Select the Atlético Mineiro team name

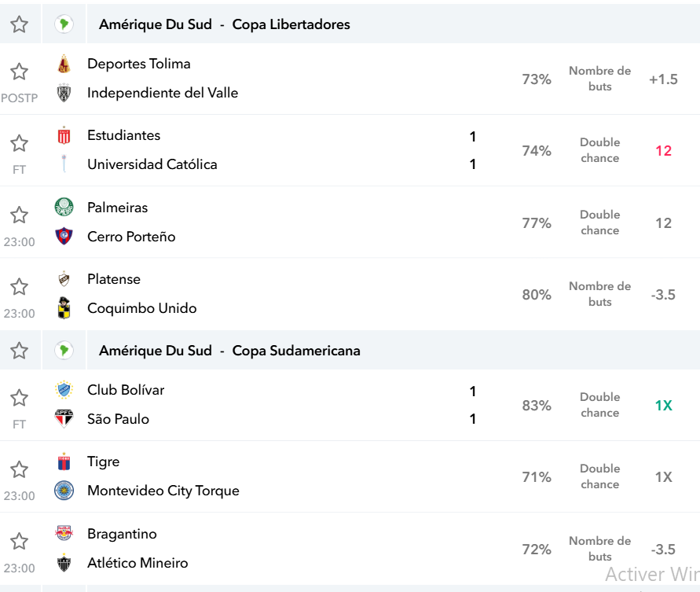(x=137, y=563)
